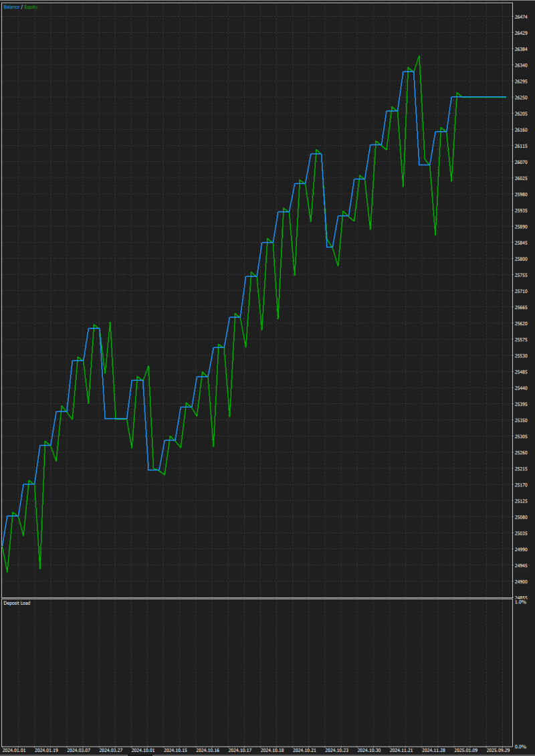Select the 2024.03.27 date label

(111, 750)
